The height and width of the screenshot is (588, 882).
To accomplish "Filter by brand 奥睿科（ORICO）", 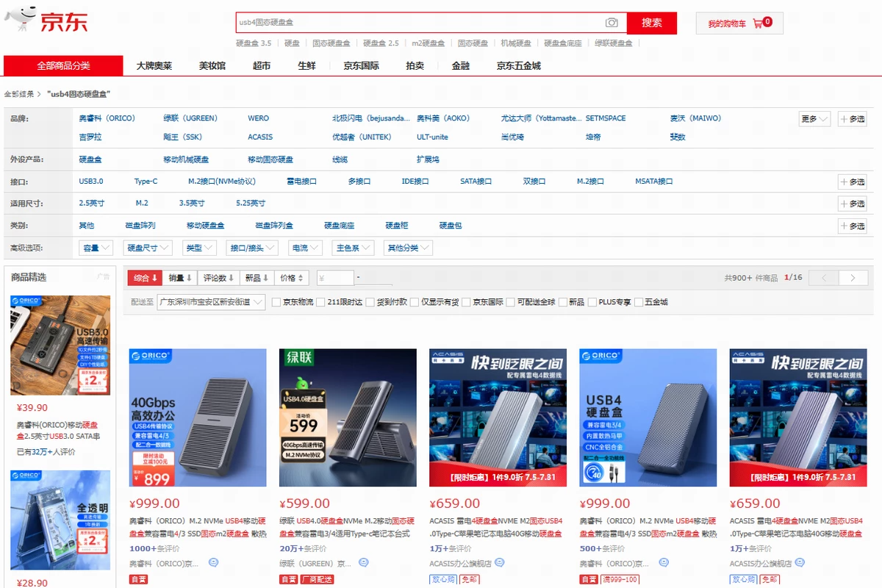I will tap(107, 118).
